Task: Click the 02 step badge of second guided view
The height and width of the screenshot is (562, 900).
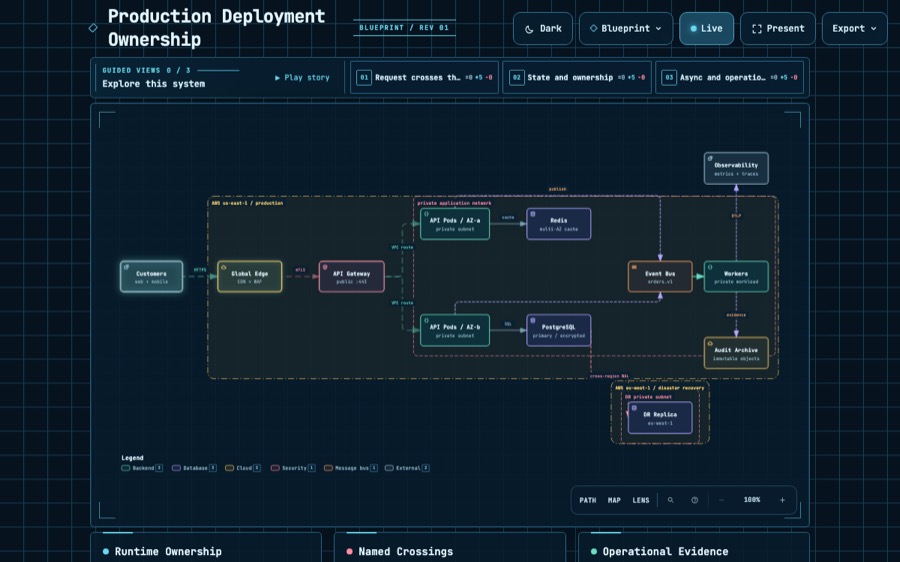Action: [x=517, y=77]
